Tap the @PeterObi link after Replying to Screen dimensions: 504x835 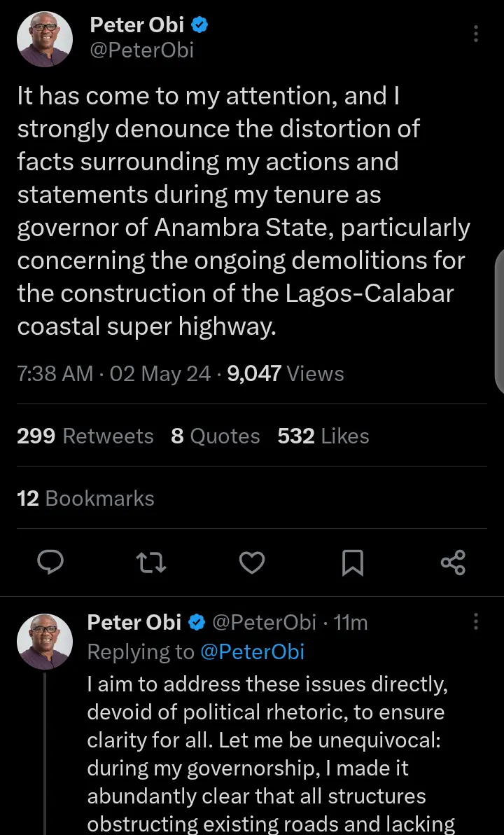click(x=252, y=651)
